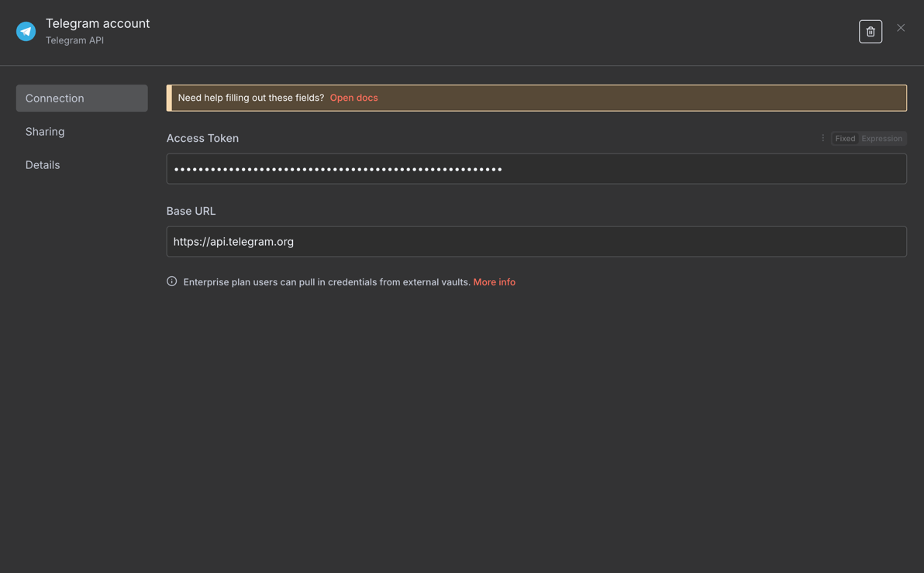Click the Telegram account title

(x=98, y=23)
